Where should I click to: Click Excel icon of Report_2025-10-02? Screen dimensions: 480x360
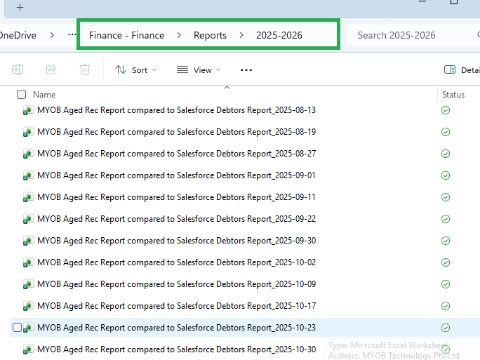pyautogui.click(x=28, y=263)
